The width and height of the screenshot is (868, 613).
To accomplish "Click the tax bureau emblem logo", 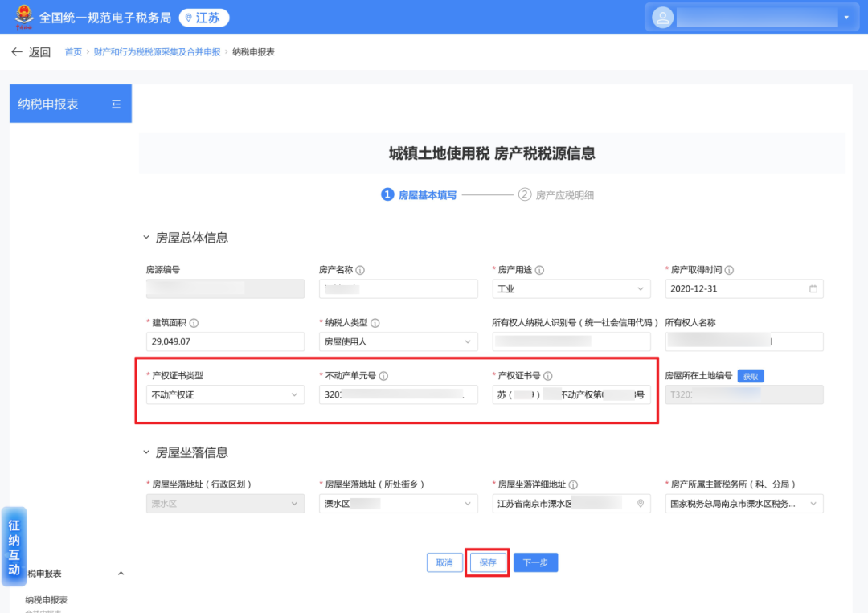I will (x=24, y=17).
